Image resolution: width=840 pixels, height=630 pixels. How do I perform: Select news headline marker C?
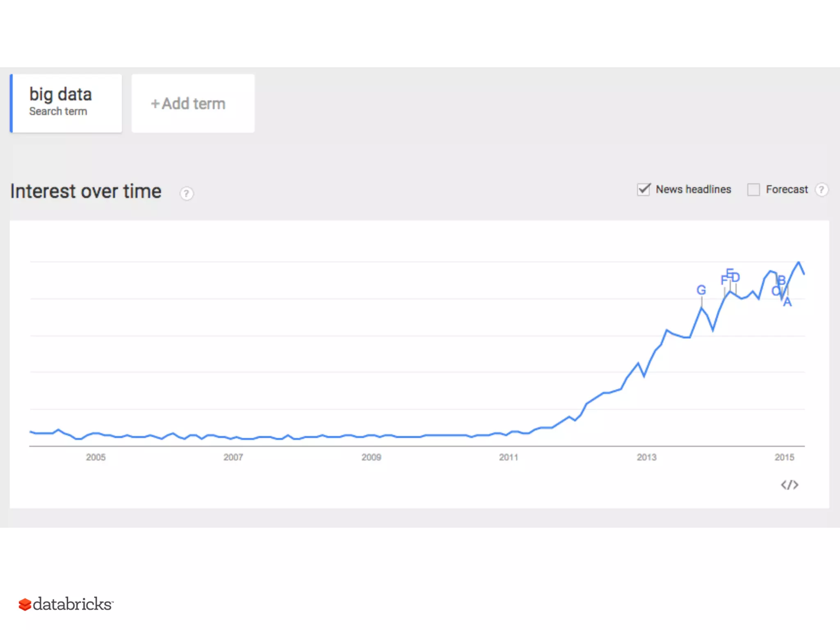point(776,291)
